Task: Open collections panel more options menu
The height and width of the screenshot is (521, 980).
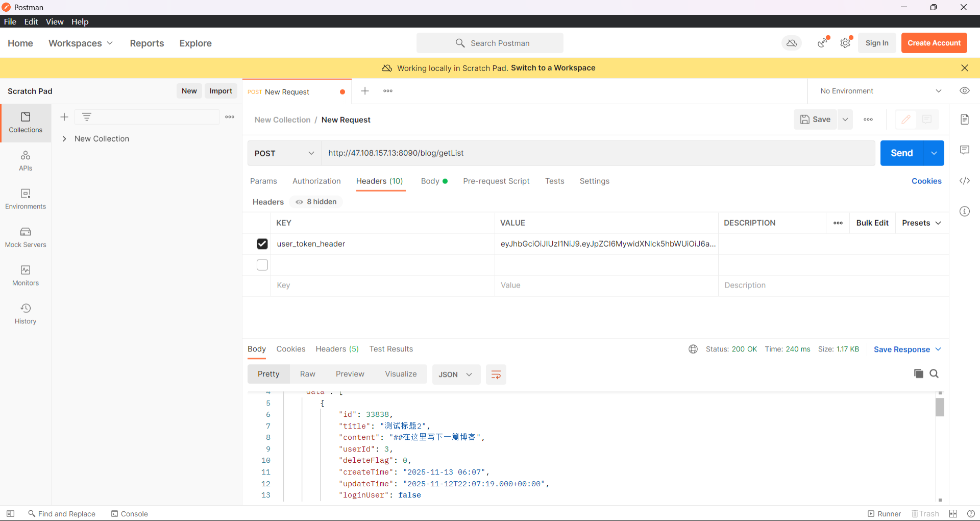Action: click(x=230, y=117)
